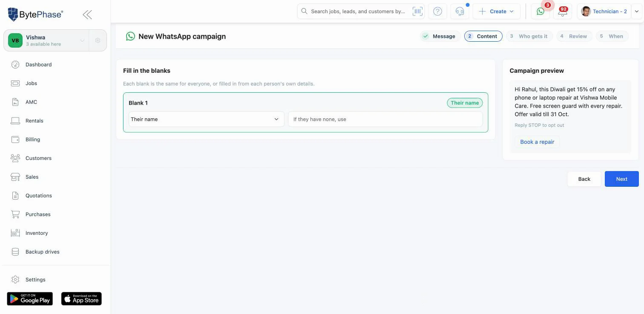Jump to the Who gets it step

pyautogui.click(x=529, y=36)
